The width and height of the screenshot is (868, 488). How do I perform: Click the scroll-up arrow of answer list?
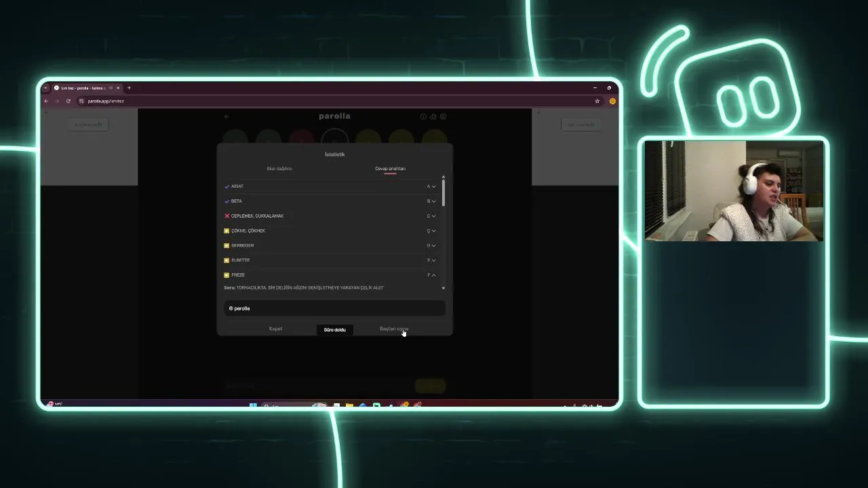click(x=443, y=177)
